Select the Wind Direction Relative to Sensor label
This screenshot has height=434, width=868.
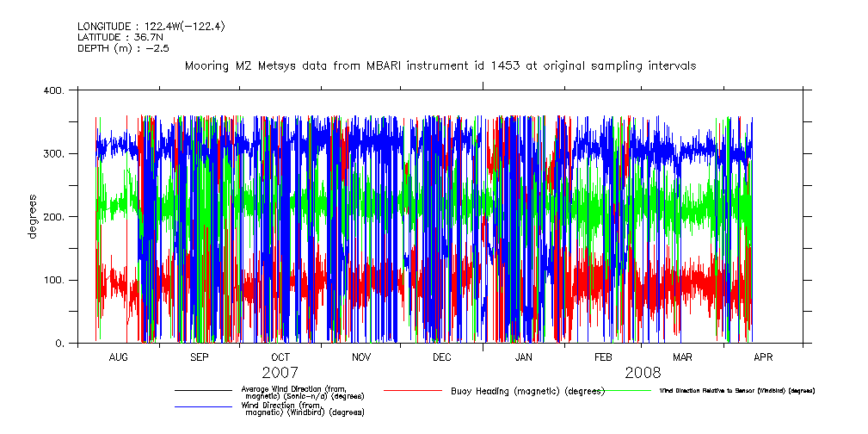737,391
